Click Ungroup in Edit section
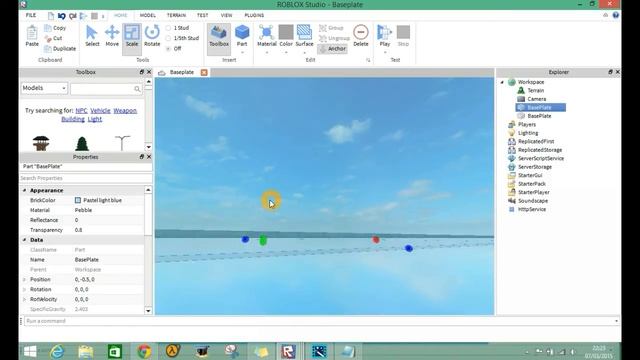The height and width of the screenshot is (360, 640). (334, 38)
